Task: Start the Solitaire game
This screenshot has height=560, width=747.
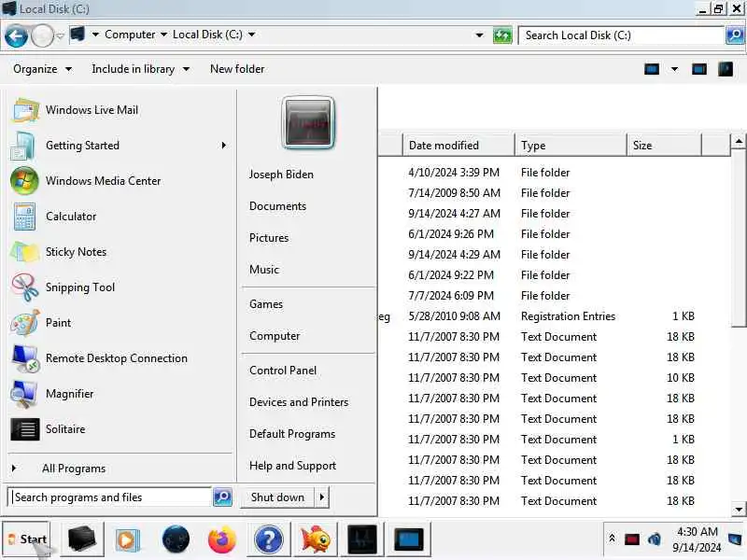Action: (x=120, y=429)
